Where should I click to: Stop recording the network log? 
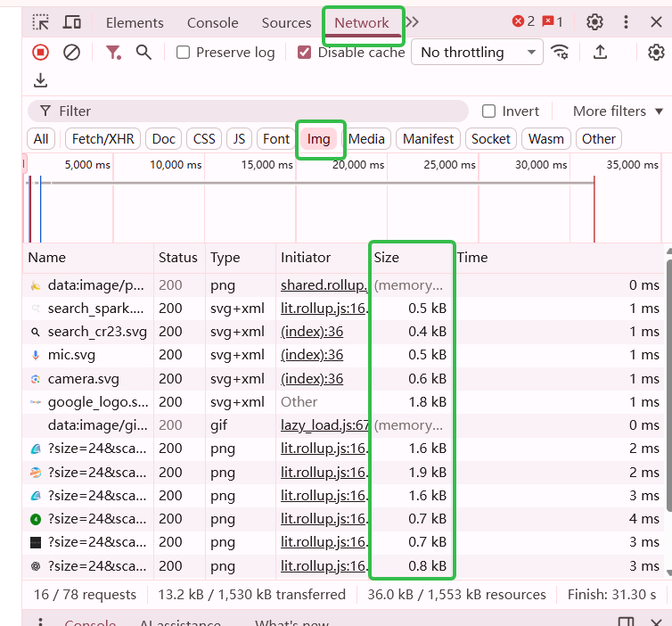40,53
